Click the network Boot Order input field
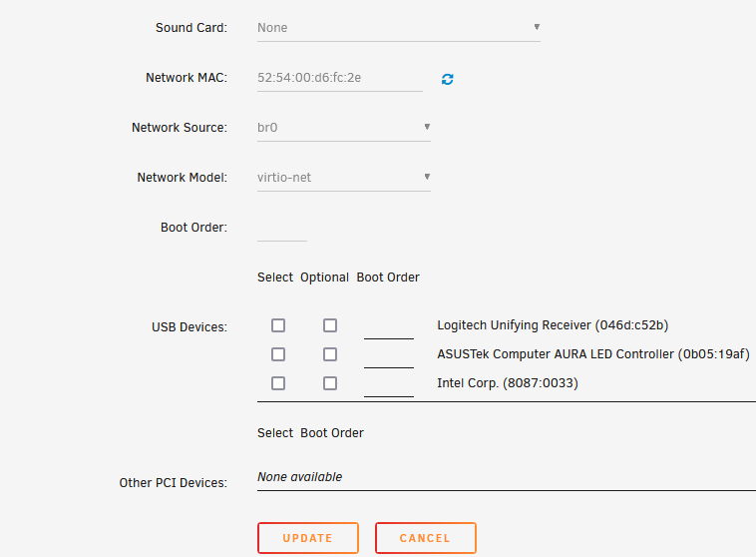756x557 pixels. coord(282,228)
